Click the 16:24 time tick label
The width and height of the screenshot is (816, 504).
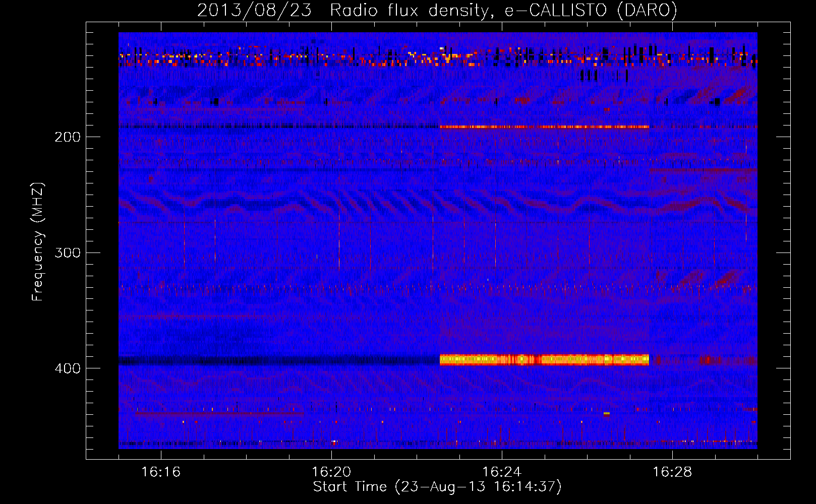coord(502,472)
